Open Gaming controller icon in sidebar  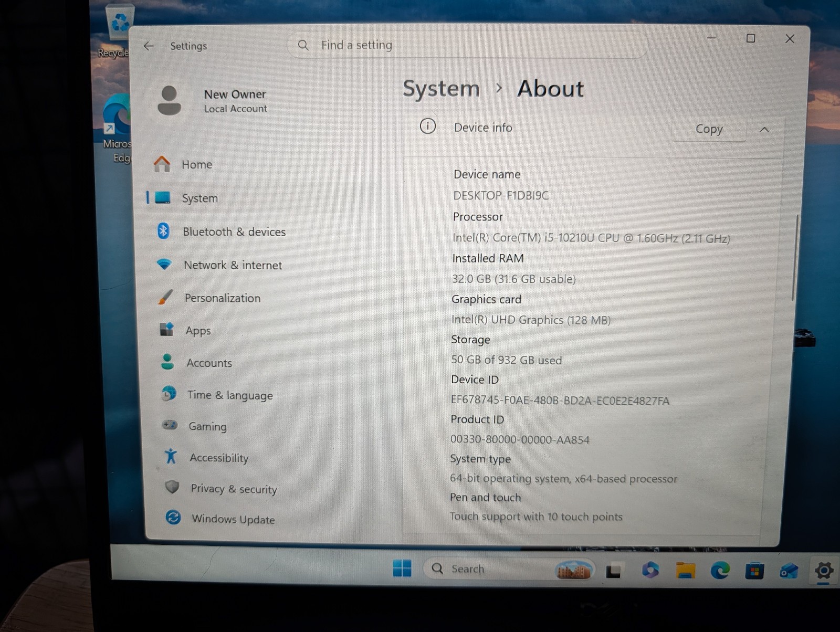[170, 425]
